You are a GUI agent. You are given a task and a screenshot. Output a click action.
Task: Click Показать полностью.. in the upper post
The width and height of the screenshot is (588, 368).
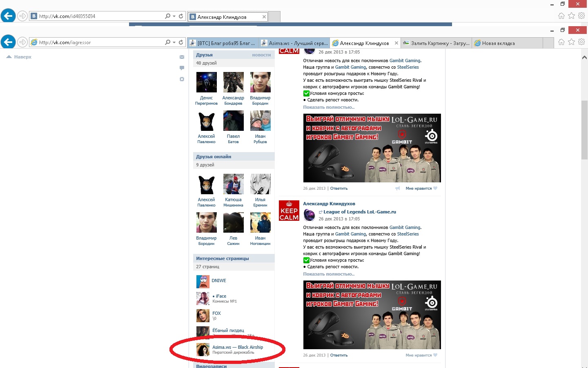coord(329,107)
